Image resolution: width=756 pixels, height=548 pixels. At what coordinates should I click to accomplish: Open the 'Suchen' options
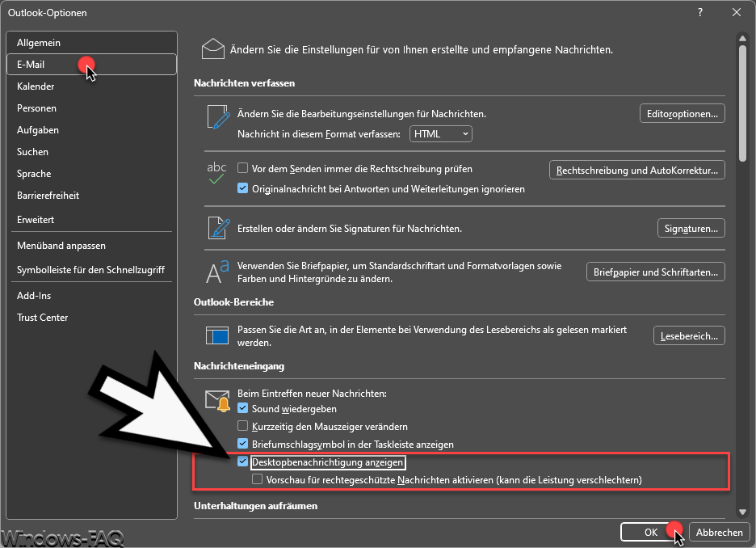click(91, 151)
